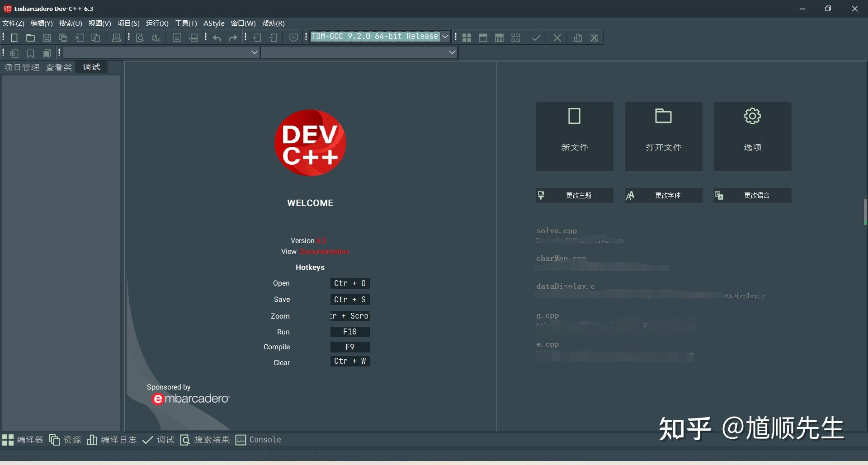Open the AStyle menu

(214, 23)
